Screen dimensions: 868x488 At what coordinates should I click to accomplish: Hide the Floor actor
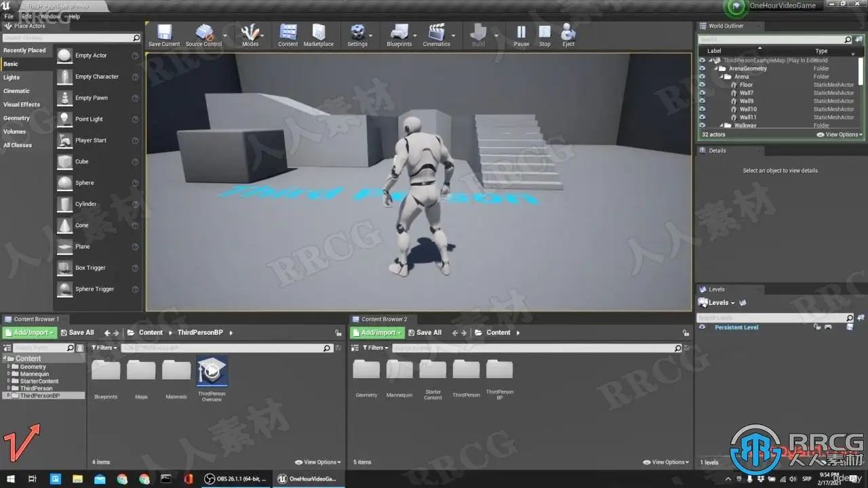point(703,85)
